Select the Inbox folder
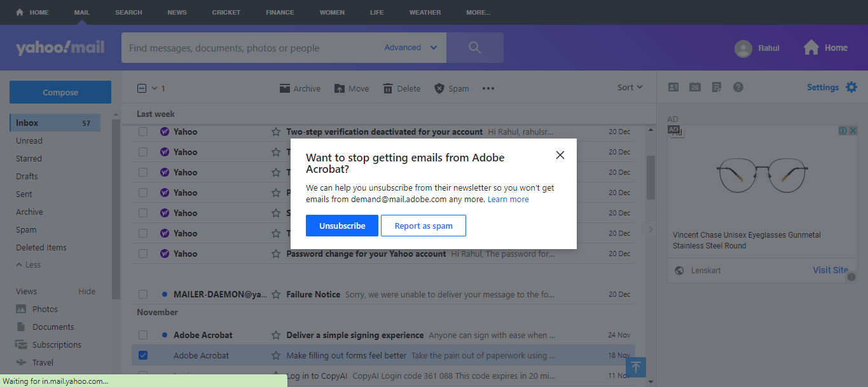Screen dimensions: 868x387 (55, 123)
